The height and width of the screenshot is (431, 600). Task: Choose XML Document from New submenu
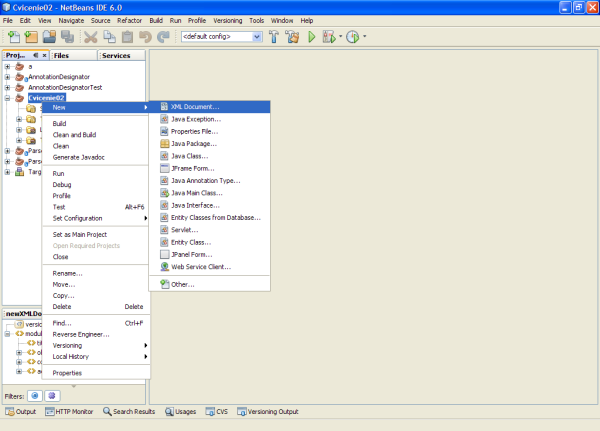pos(209,107)
